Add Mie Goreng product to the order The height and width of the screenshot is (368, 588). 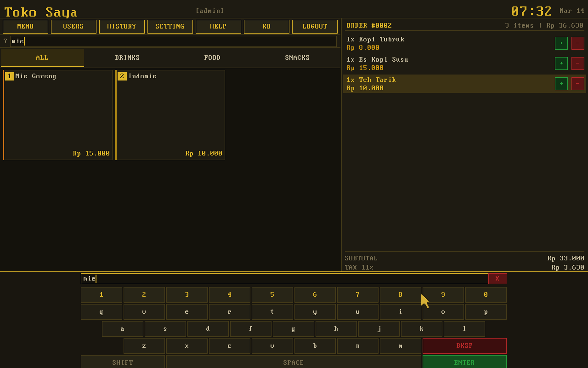point(58,115)
